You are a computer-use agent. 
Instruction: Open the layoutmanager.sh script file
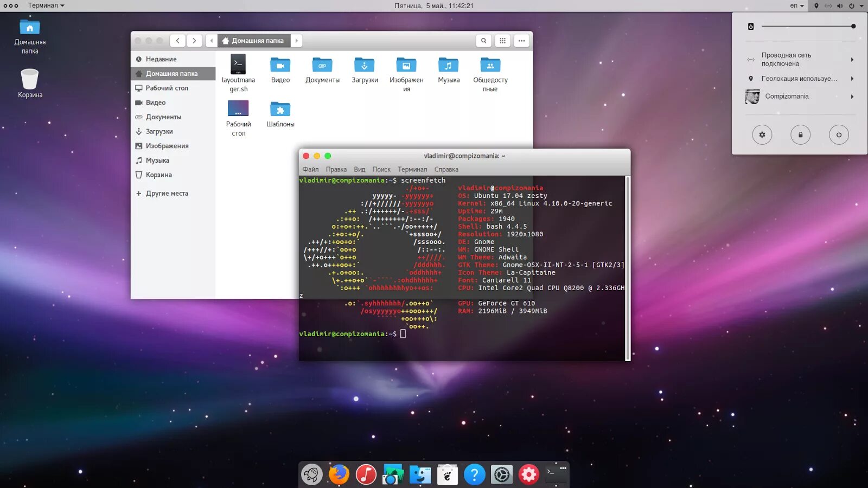238,73
